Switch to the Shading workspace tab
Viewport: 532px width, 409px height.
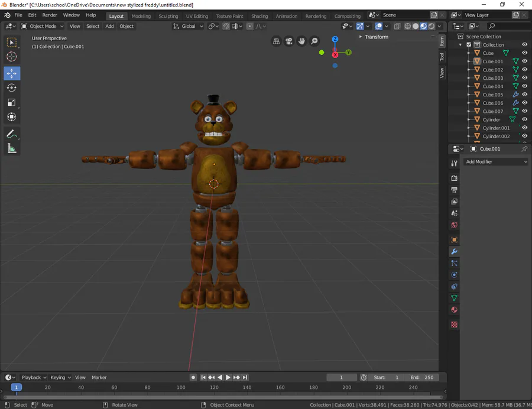(x=259, y=16)
